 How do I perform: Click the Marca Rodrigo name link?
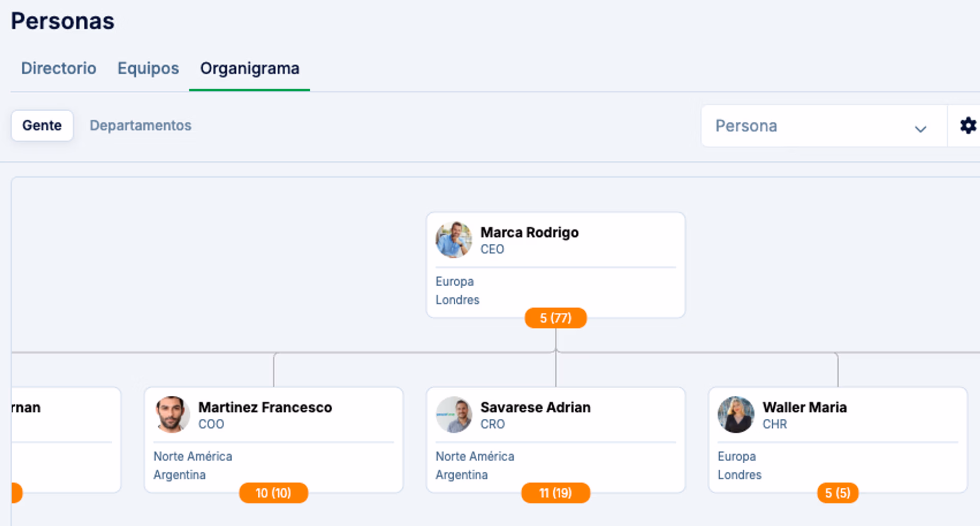pyautogui.click(x=529, y=233)
